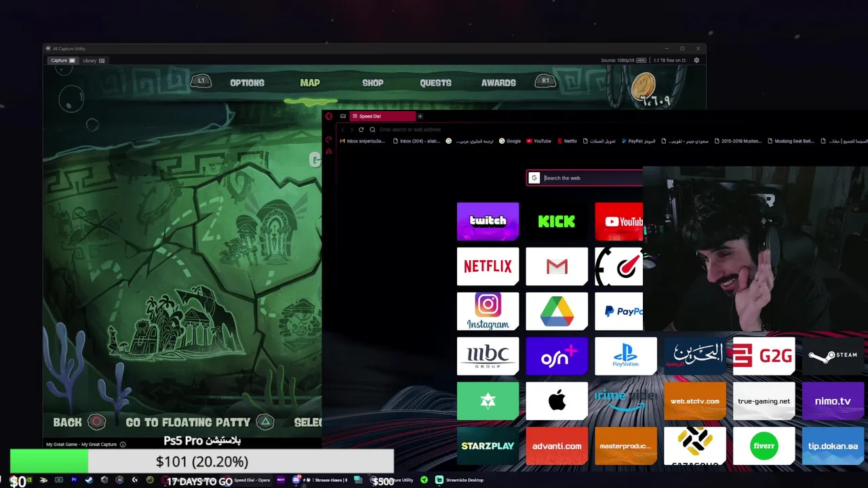Image resolution: width=868 pixels, height=488 pixels.
Task: Open the PayPal speed dial tile
Action: 618,311
